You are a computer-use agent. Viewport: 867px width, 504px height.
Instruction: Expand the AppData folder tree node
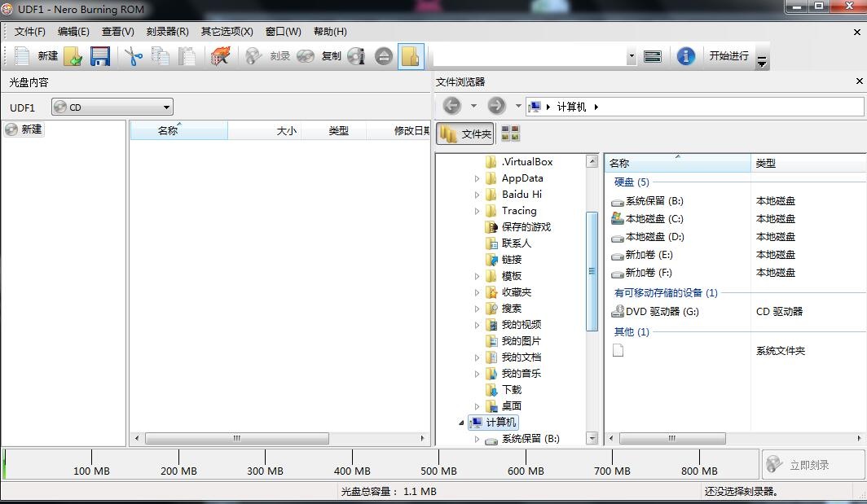478,178
